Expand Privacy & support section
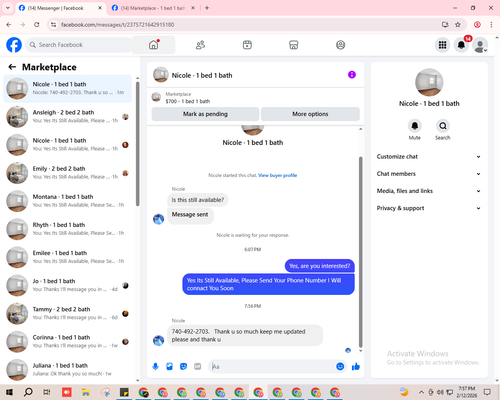The height and width of the screenshot is (400, 500). [x=429, y=208]
